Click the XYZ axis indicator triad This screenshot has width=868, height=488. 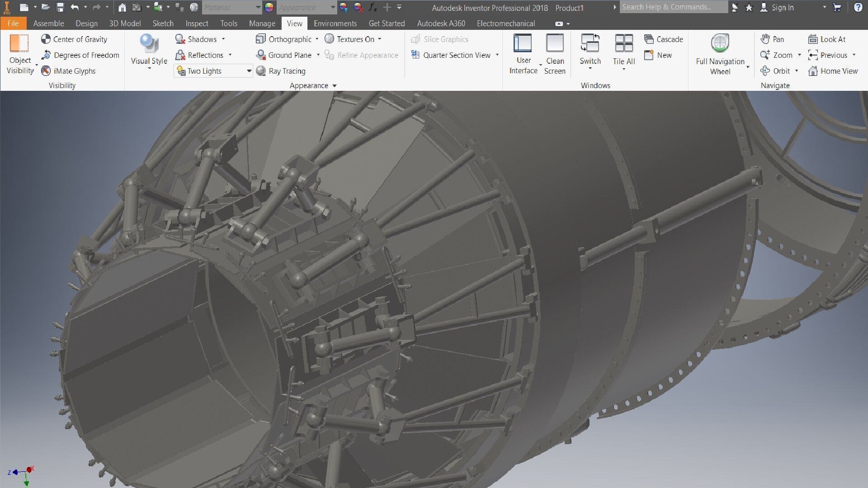pos(21,475)
